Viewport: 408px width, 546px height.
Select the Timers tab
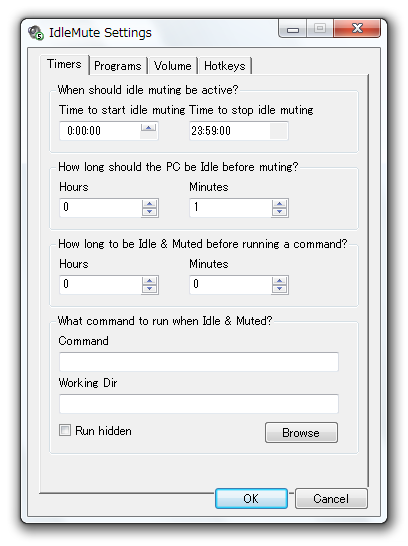click(64, 64)
